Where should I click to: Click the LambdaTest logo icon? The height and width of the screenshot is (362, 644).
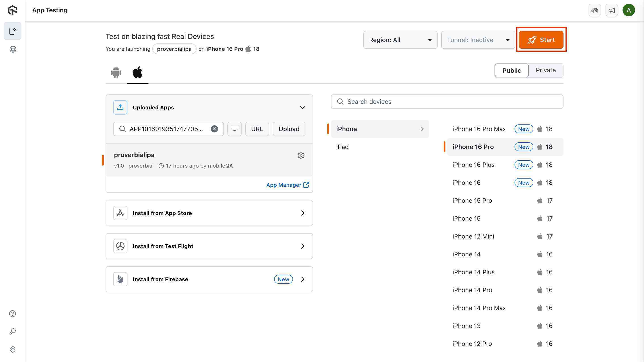tap(13, 10)
